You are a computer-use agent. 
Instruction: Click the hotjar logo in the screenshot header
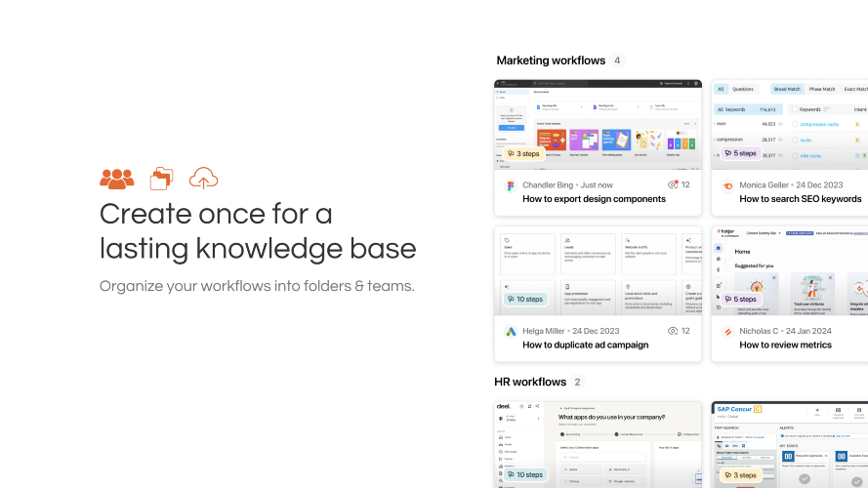[x=726, y=232]
